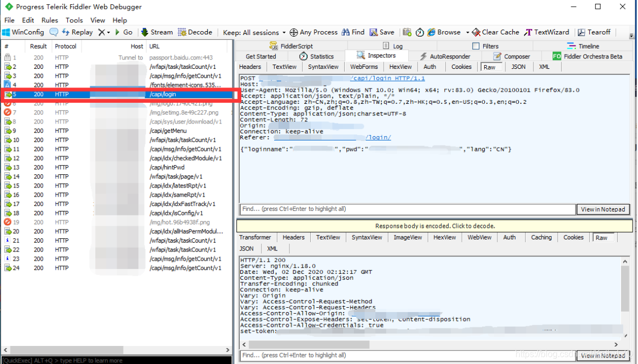Select the response Transformer tab
This screenshot has height=364, width=638.
pyautogui.click(x=255, y=237)
